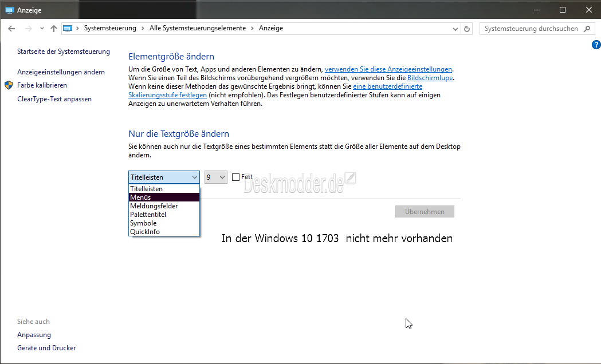Open Anzeigeeinstellungen ändern
Viewport: 601px width, 364px height.
tap(61, 72)
